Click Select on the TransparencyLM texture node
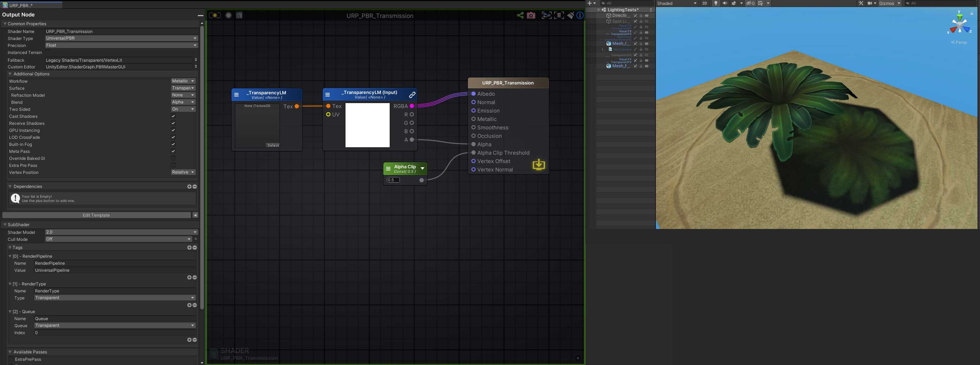Viewport: 980px width, 365px height. [273, 145]
